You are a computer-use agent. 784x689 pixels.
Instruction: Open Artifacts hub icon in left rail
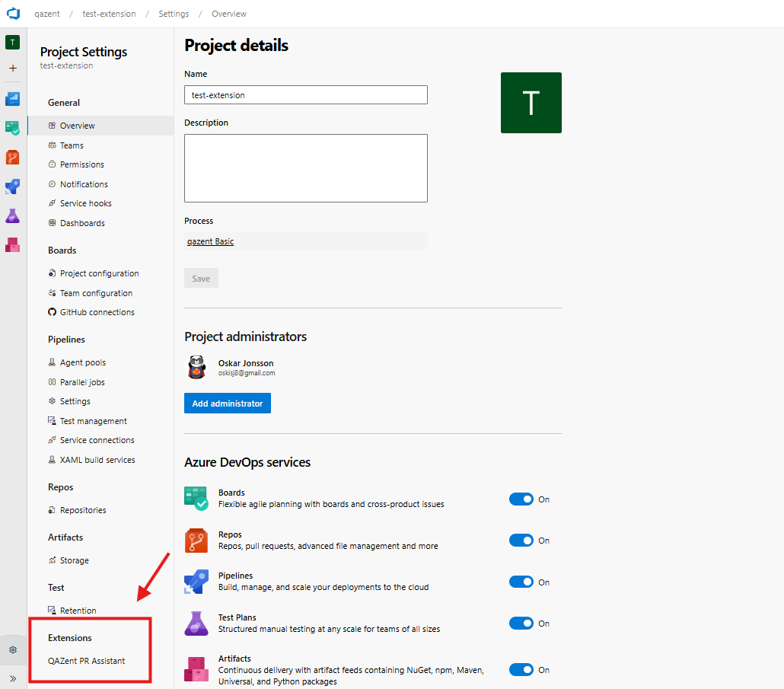click(x=12, y=245)
